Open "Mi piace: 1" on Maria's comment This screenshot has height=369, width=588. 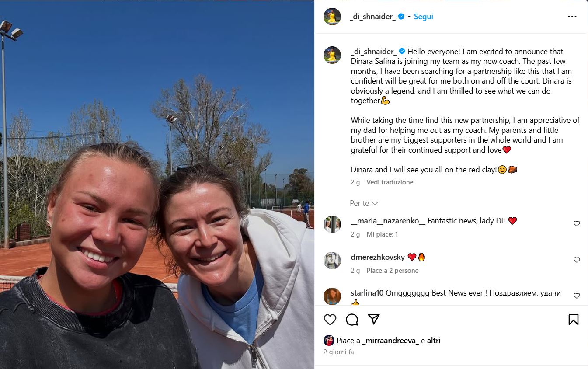[382, 234]
